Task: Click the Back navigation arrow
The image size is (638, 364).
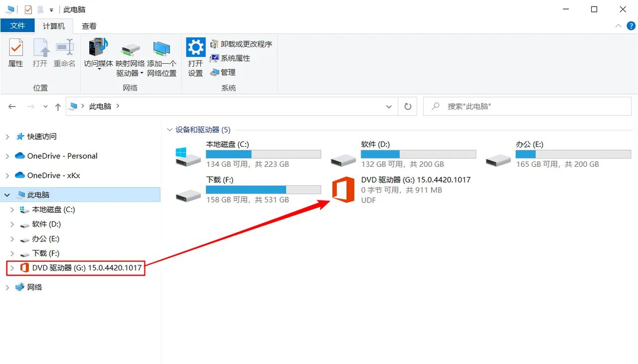Action: coord(12,107)
